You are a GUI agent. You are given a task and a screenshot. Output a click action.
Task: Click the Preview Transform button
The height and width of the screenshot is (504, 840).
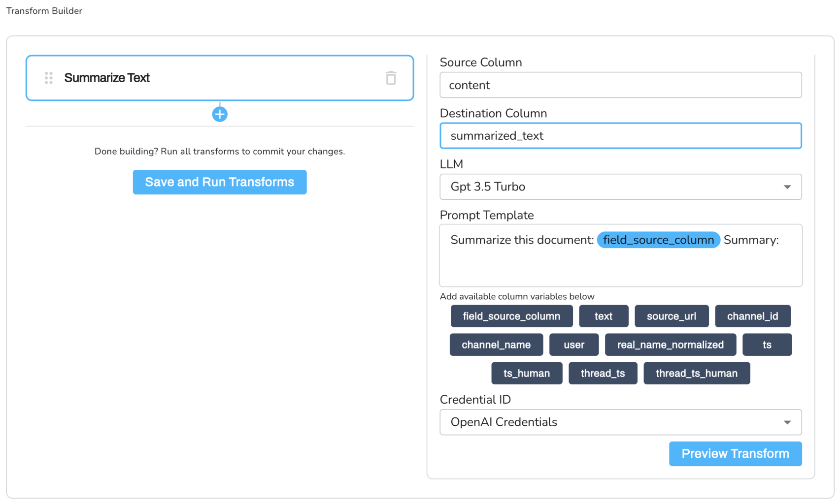(735, 454)
